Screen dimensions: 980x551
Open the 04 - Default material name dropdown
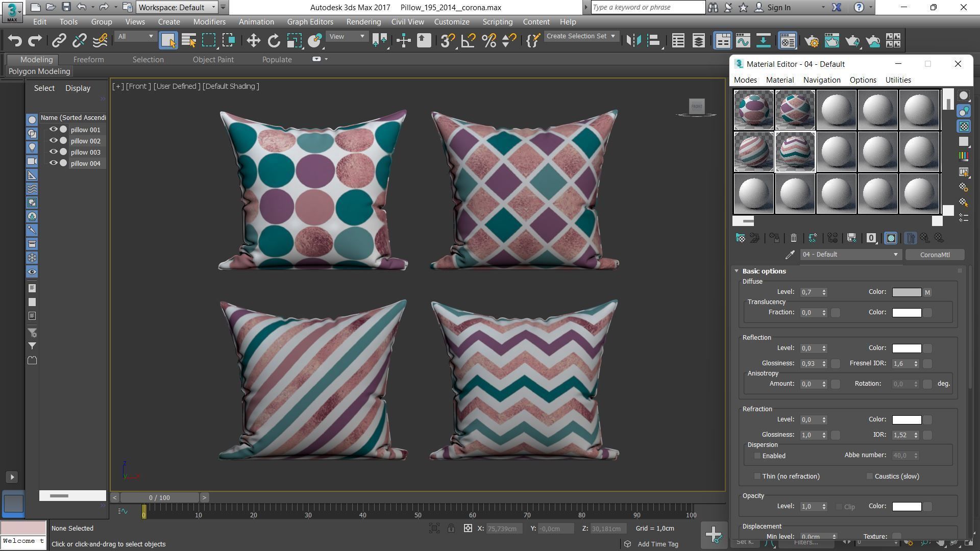click(850, 255)
